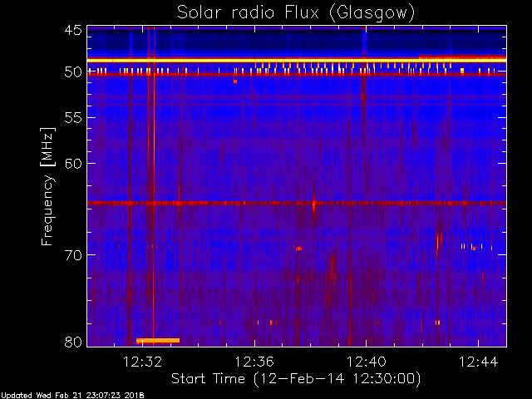Click the 12:36 time tick label
The height and width of the screenshot is (399, 532).
click(x=254, y=362)
